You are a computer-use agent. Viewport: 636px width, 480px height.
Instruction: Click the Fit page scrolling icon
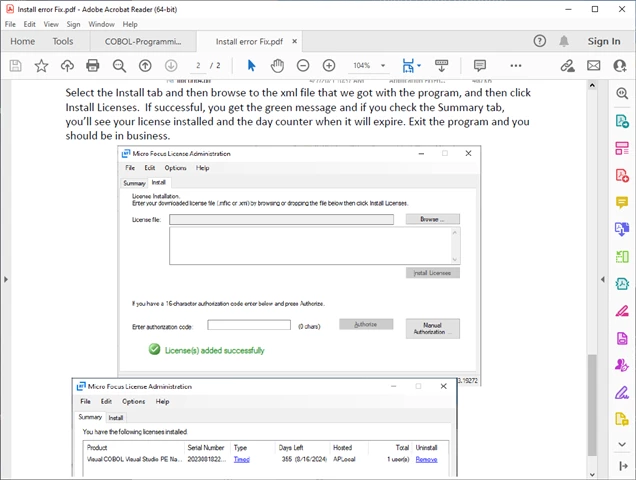click(408, 65)
